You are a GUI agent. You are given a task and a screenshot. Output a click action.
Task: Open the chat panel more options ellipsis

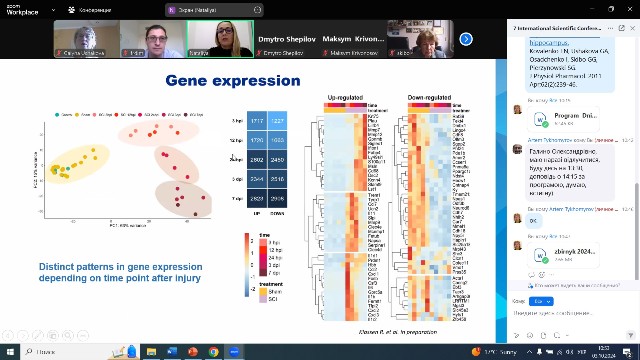pos(610,28)
